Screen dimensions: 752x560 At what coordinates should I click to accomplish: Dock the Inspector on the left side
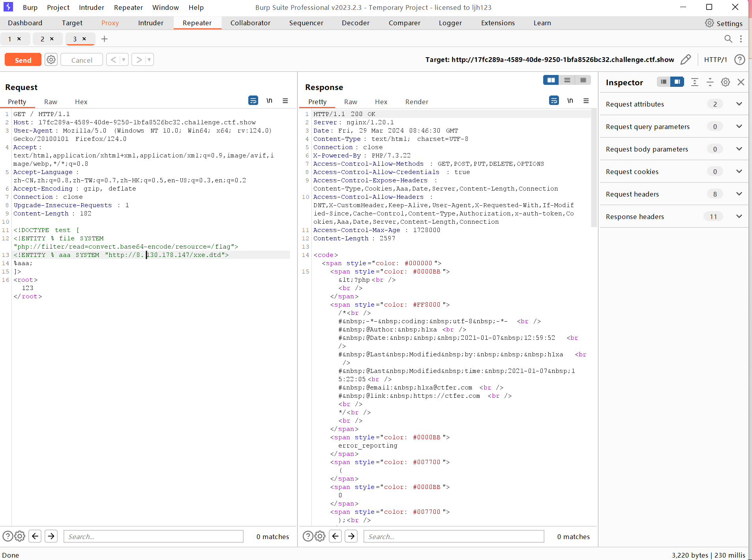click(664, 82)
